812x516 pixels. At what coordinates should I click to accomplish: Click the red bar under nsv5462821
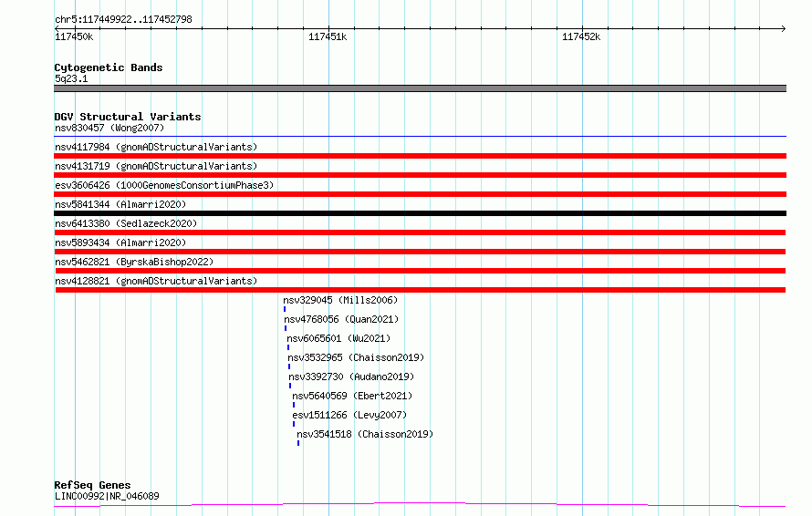pos(420,271)
